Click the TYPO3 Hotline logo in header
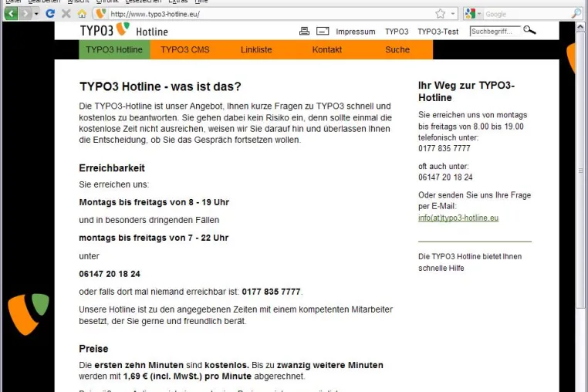 point(123,30)
